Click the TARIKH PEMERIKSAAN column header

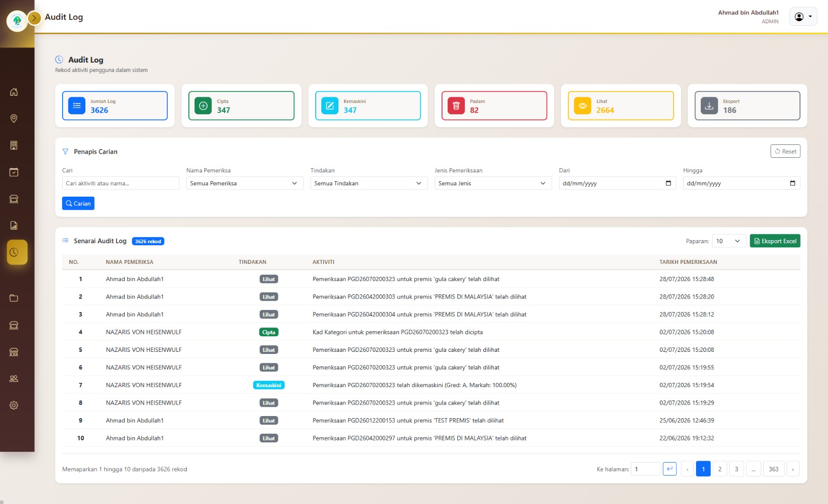(688, 262)
